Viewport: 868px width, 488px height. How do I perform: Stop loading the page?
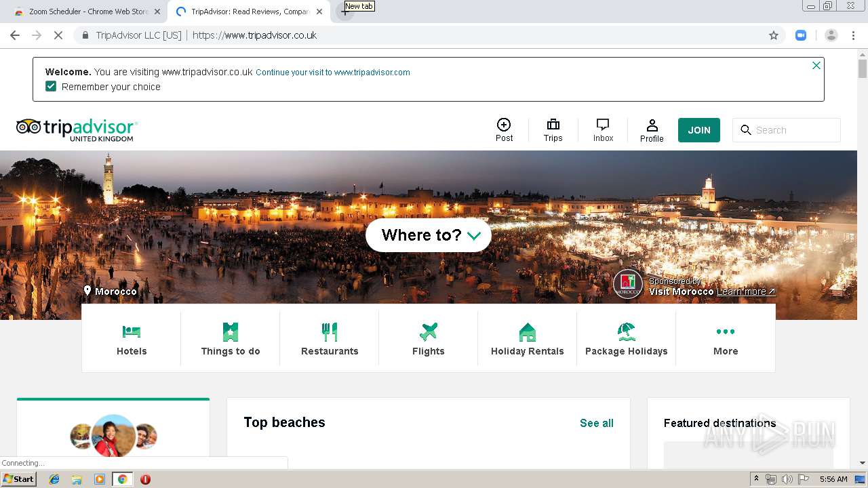(58, 35)
